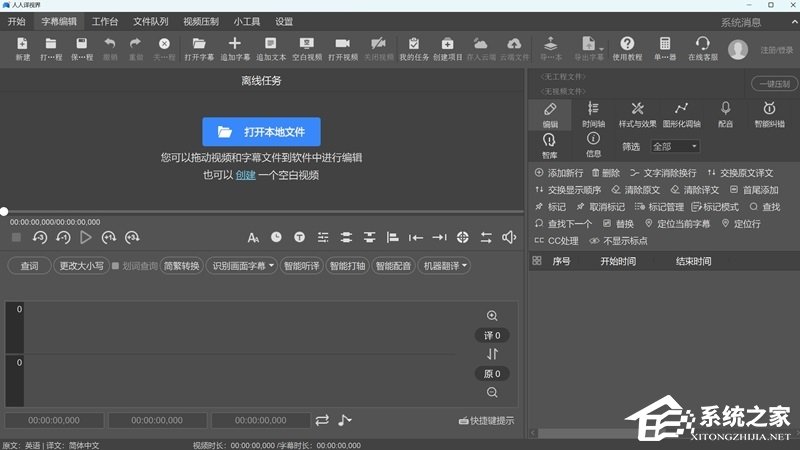Image resolution: width=800 pixels, height=450 pixels.
Task: Open the 设置 menu
Action: [x=284, y=21]
